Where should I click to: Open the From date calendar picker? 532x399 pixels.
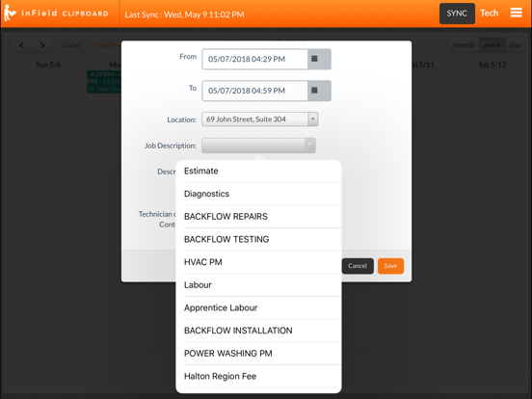pyautogui.click(x=319, y=59)
